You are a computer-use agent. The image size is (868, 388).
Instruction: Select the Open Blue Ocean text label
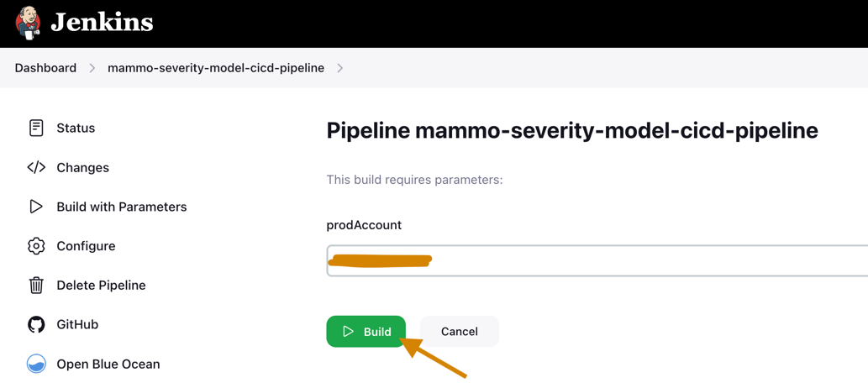(108, 364)
